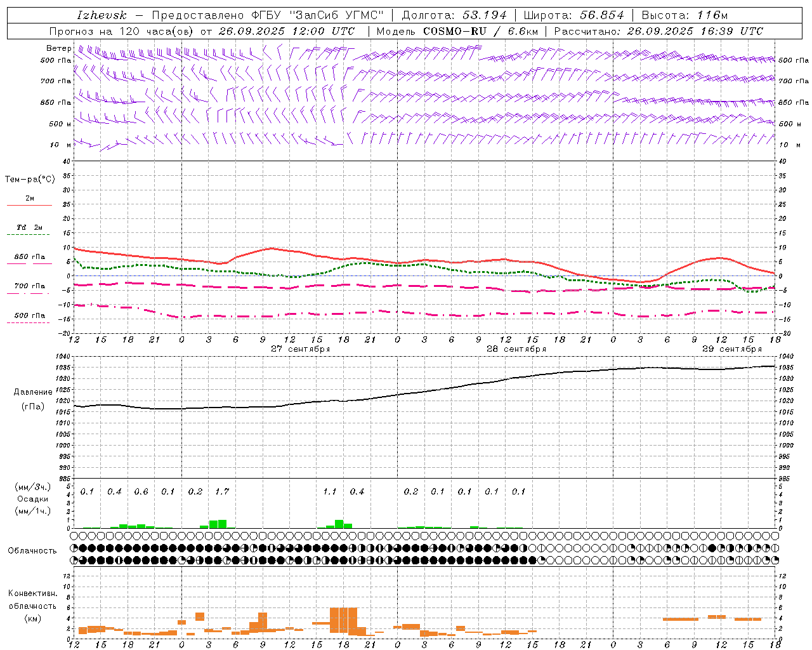The height and width of the screenshot is (650, 812).
Task: Click the 'Высота: 116м' elevation text
Action: (x=684, y=15)
